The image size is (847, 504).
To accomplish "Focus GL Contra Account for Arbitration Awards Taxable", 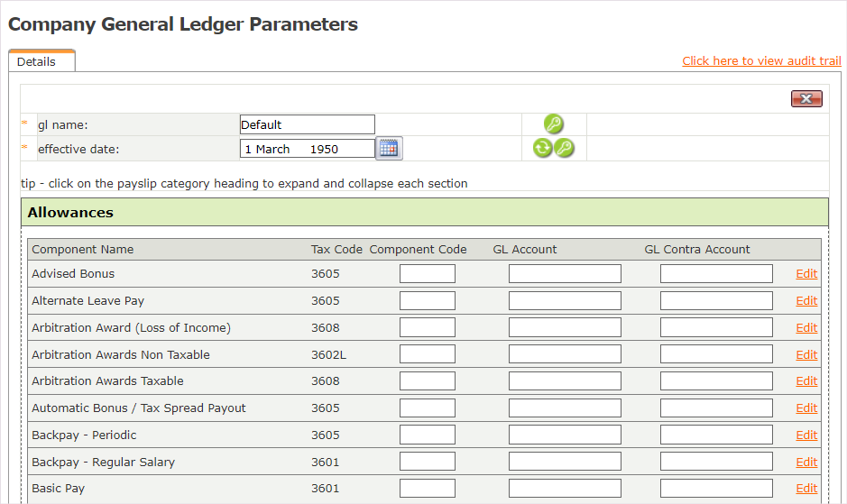I will tap(716, 381).
